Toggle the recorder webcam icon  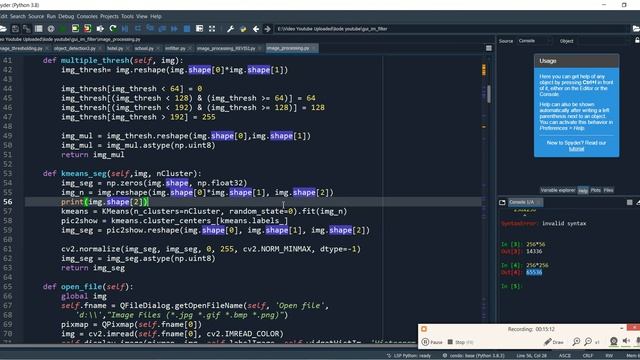[x=613, y=341]
